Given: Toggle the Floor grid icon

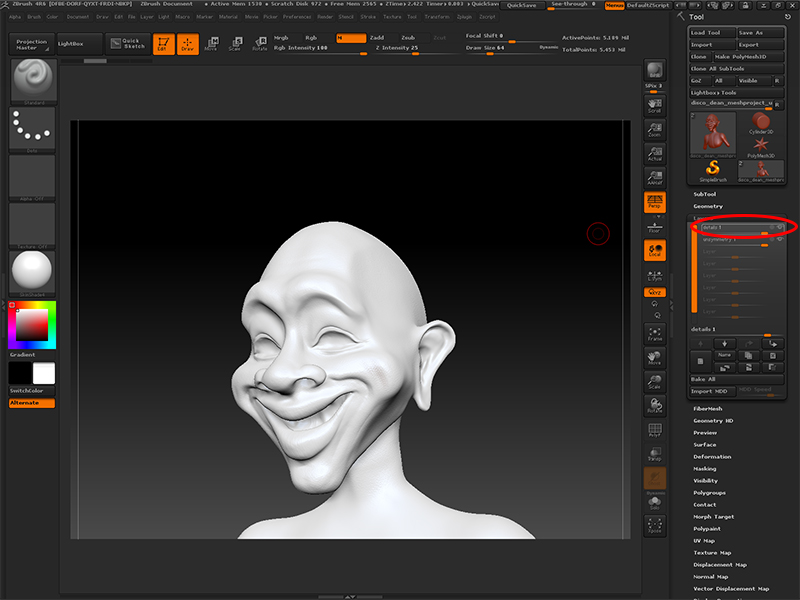Looking at the screenshot, I should [x=655, y=228].
